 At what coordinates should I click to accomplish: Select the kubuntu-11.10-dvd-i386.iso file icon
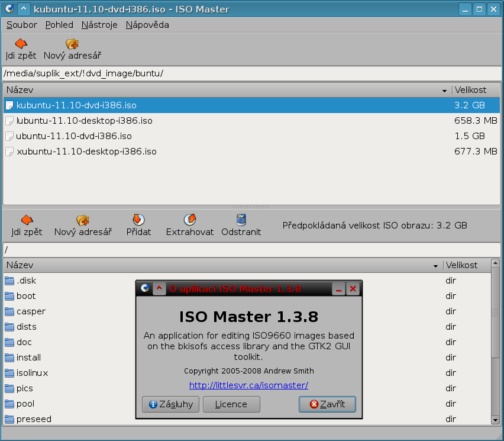click(x=9, y=105)
